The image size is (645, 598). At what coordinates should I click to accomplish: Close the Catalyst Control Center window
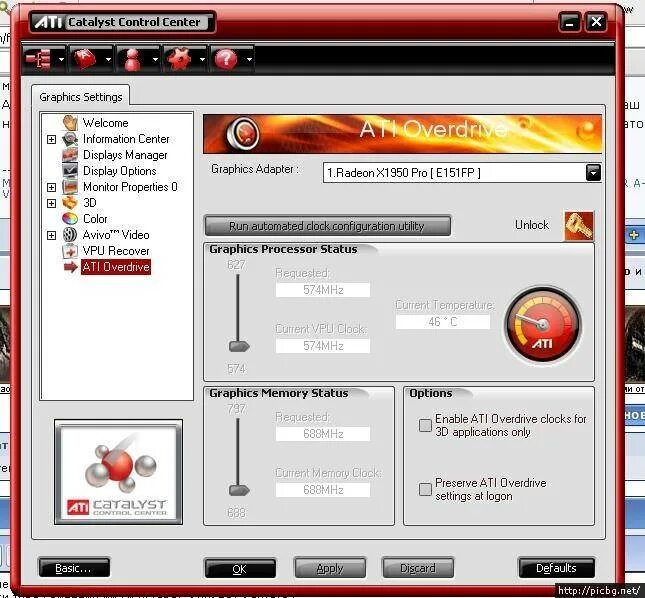click(596, 22)
